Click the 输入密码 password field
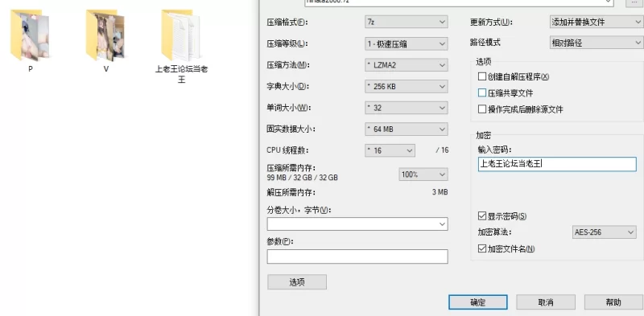 (x=557, y=164)
